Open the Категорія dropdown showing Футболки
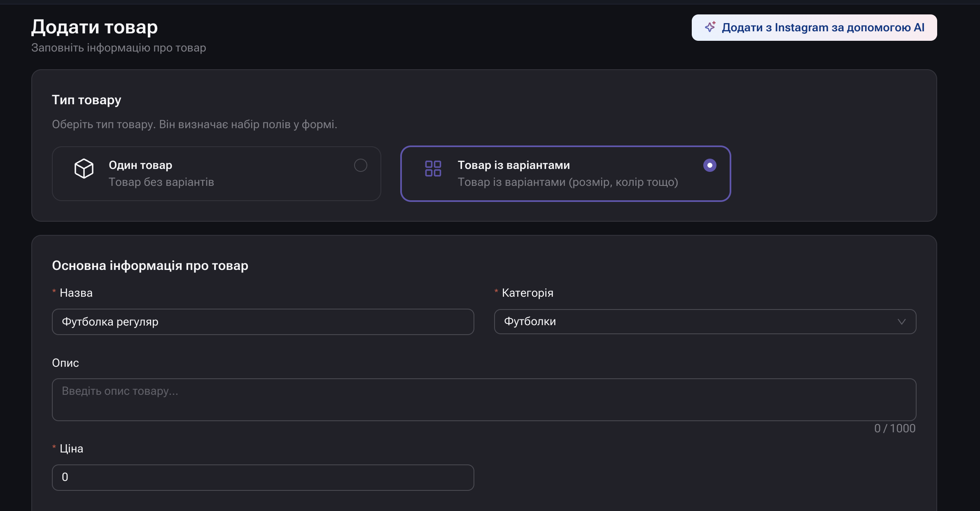 click(705, 321)
